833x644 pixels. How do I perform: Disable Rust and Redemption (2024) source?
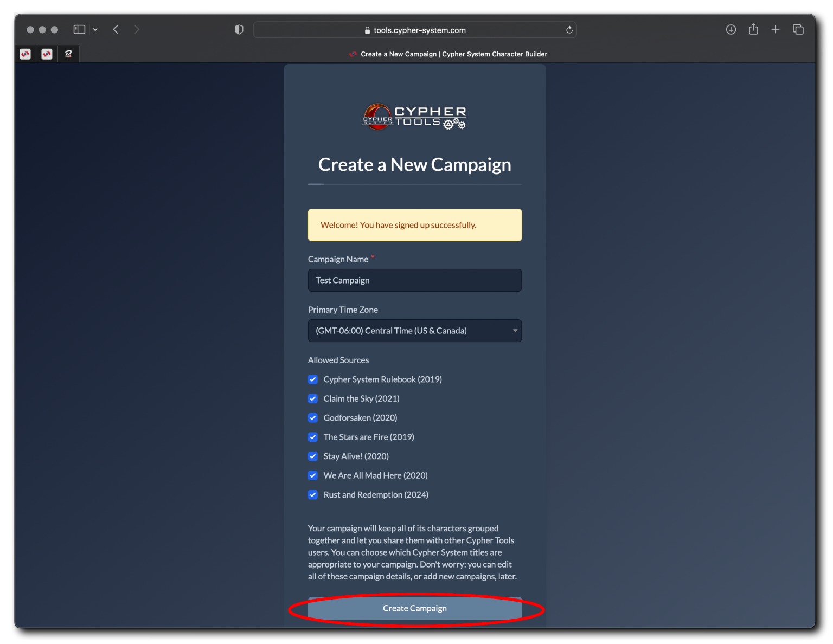(x=313, y=495)
